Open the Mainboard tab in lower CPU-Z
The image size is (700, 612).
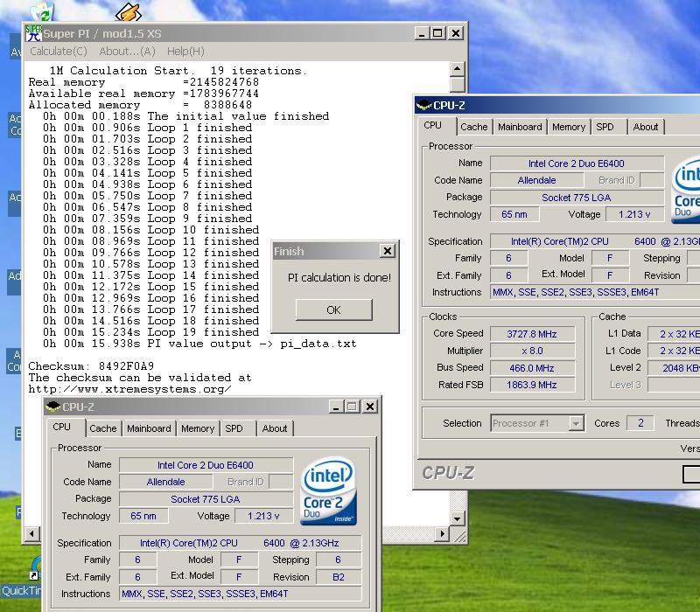(x=149, y=428)
